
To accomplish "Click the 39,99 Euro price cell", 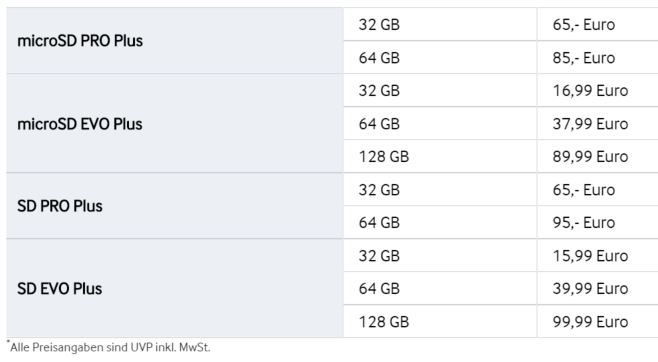I will [x=598, y=288].
